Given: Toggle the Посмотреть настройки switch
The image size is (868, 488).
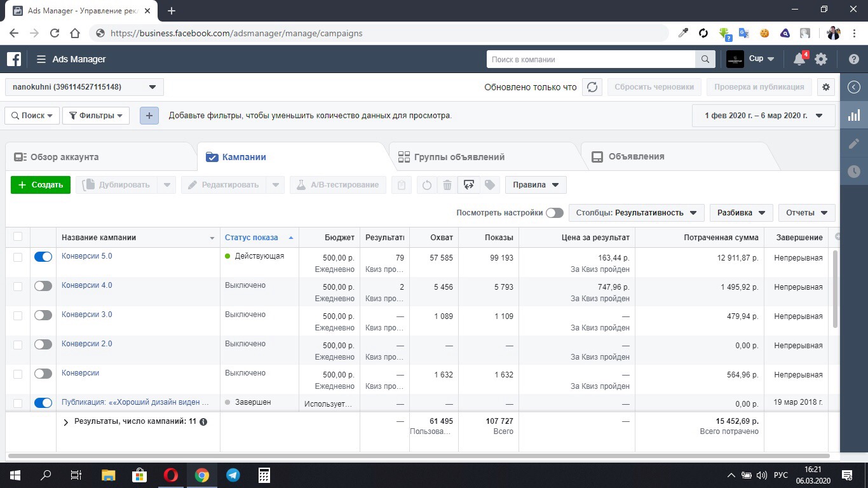Looking at the screenshot, I should click(x=554, y=213).
